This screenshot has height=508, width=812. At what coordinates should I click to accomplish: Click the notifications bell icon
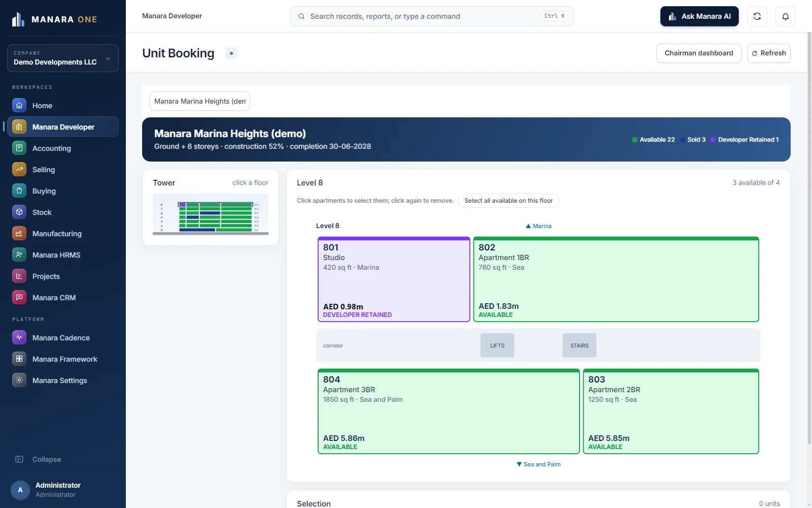pyautogui.click(x=785, y=16)
